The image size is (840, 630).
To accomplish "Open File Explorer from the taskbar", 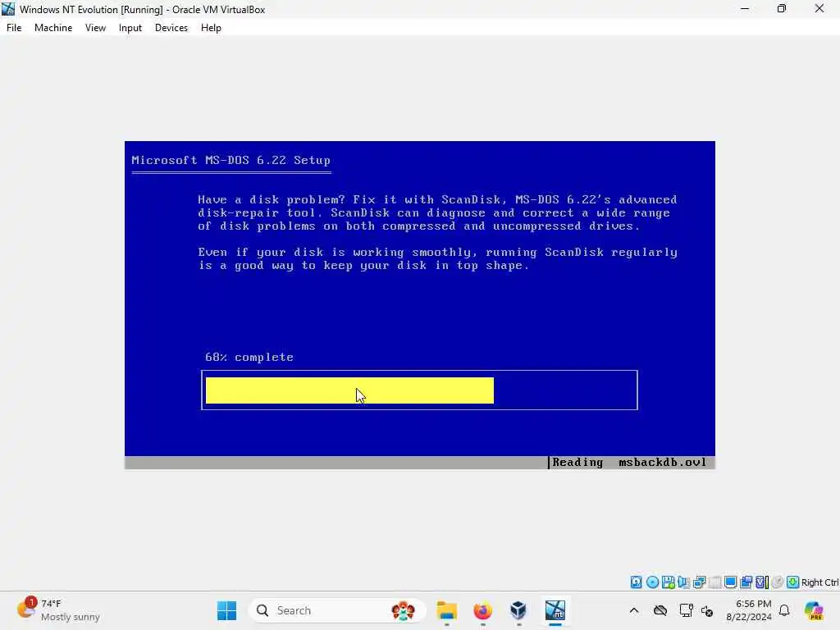I will click(447, 610).
